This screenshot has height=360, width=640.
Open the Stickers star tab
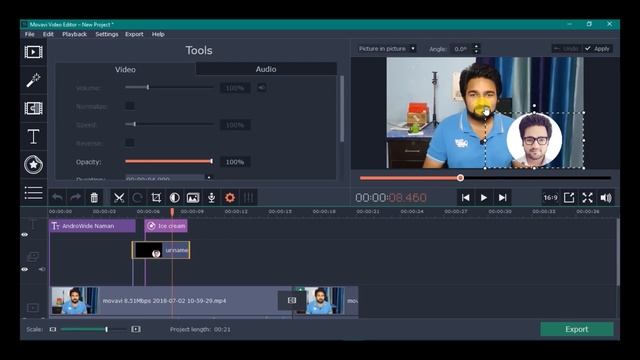tap(33, 164)
